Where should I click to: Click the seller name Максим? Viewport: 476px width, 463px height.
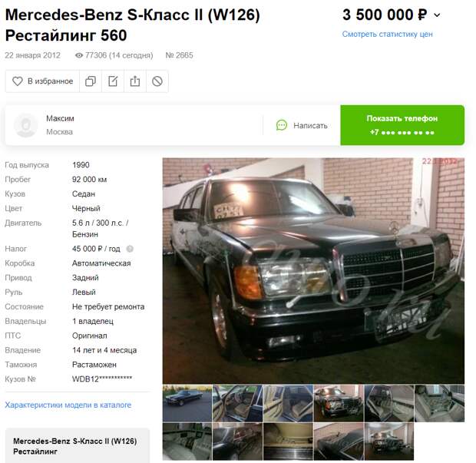coord(60,118)
